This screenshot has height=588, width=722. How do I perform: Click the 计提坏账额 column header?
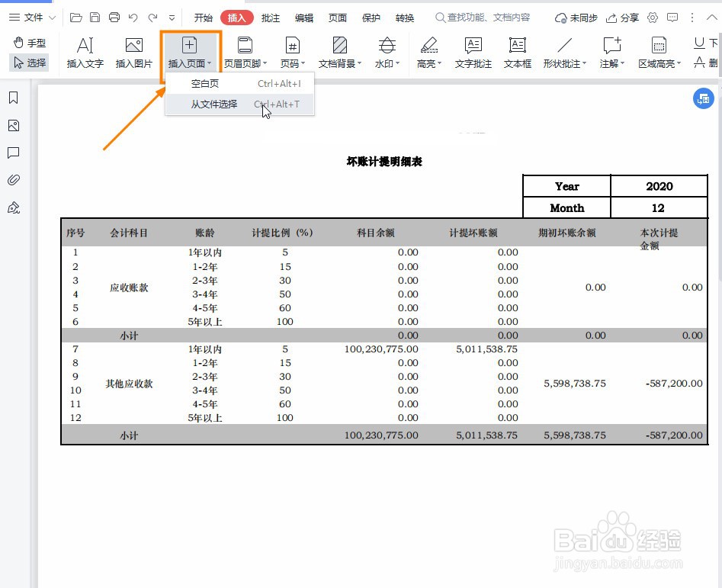[x=473, y=233]
